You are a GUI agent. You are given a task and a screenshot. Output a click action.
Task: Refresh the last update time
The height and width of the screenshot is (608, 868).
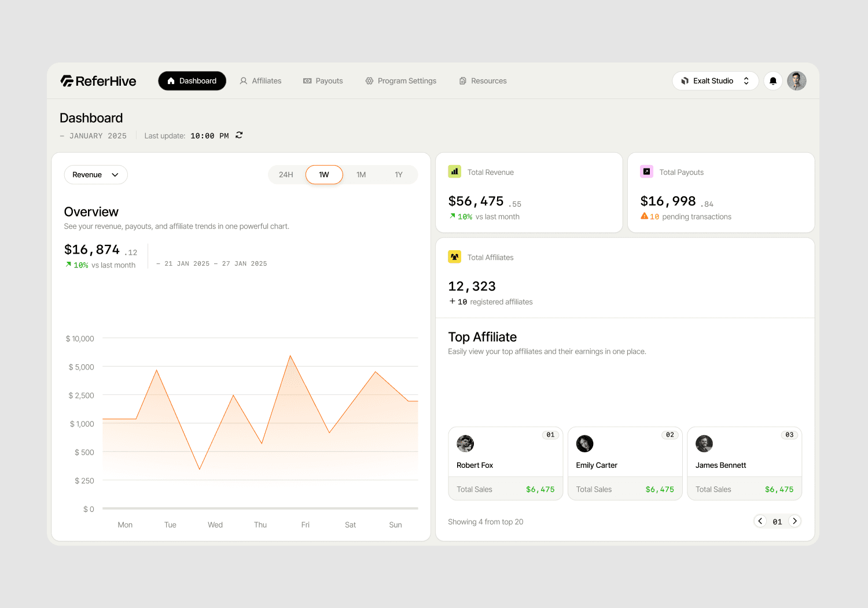pos(239,135)
